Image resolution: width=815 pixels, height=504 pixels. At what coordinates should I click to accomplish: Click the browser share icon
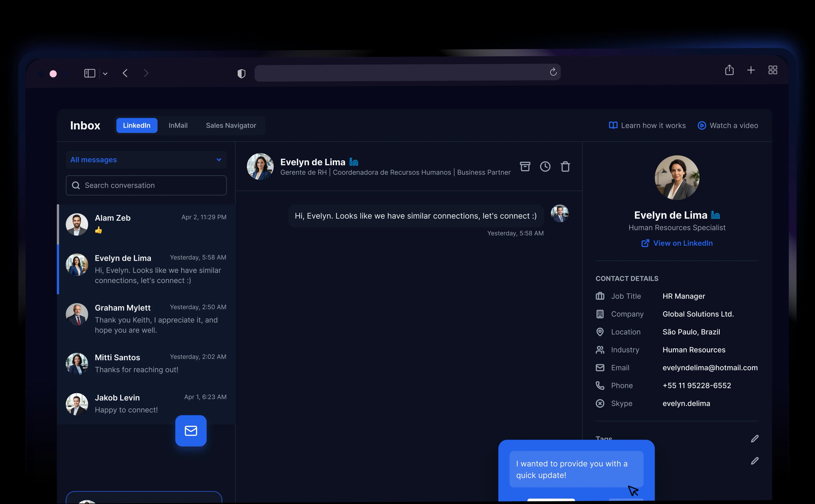(x=729, y=70)
